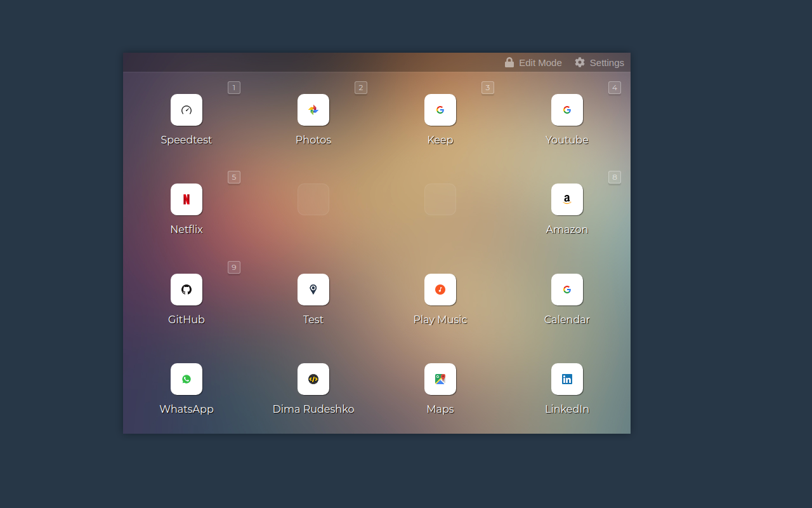Click the "Test" label text
812x508 pixels.
pos(313,320)
